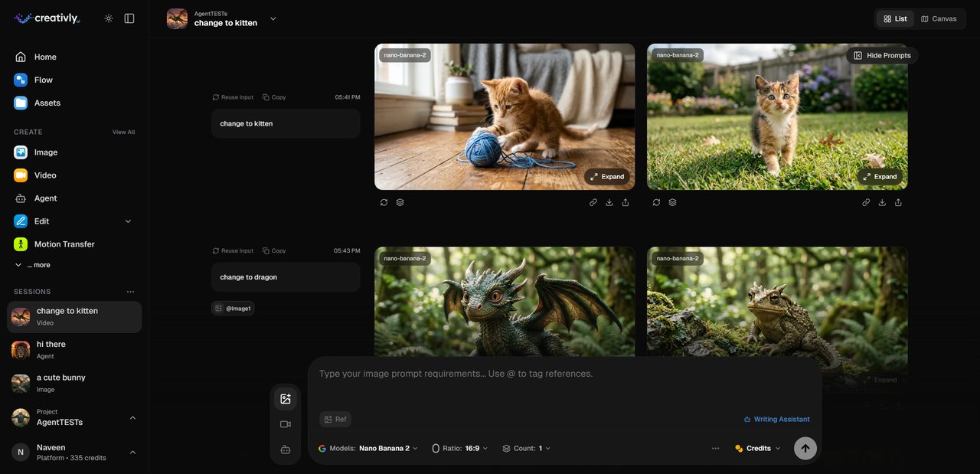Switch to Canvas view
The height and width of the screenshot is (474, 980).
click(939, 18)
